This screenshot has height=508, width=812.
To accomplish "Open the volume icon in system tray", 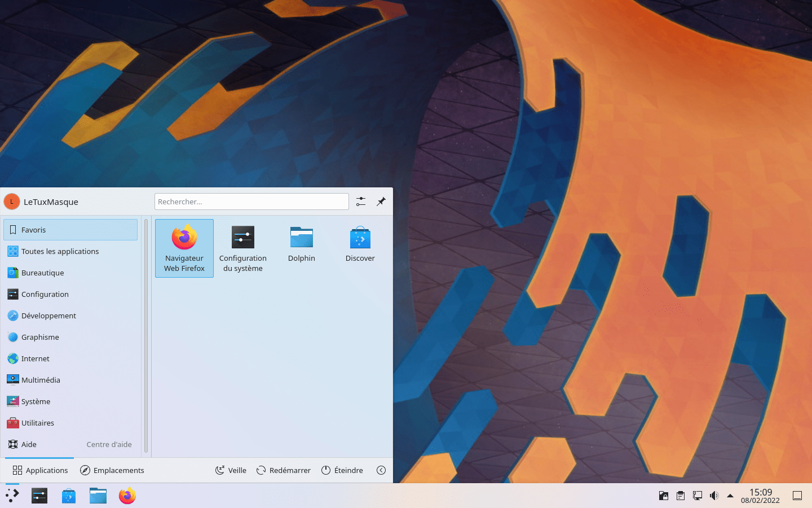I will (x=714, y=496).
